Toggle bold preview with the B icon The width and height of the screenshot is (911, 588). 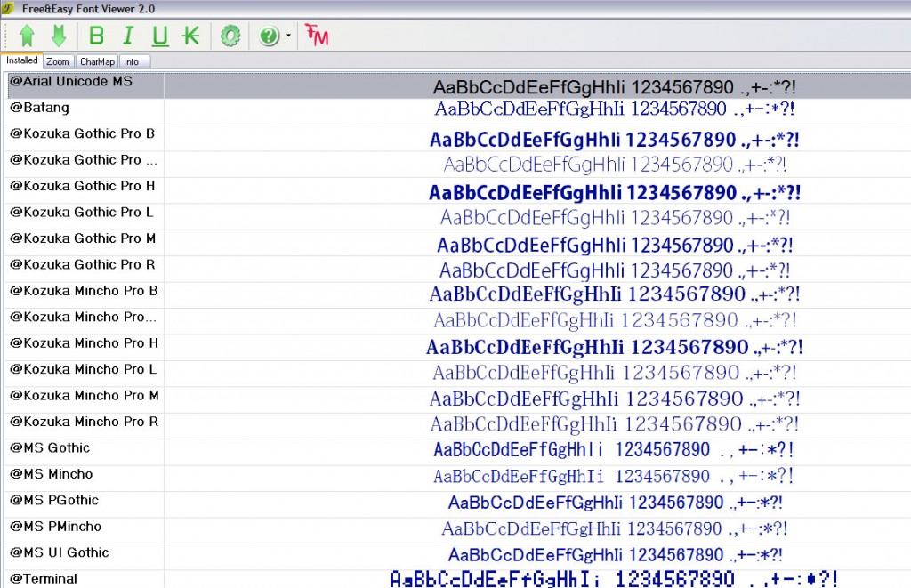(95, 36)
